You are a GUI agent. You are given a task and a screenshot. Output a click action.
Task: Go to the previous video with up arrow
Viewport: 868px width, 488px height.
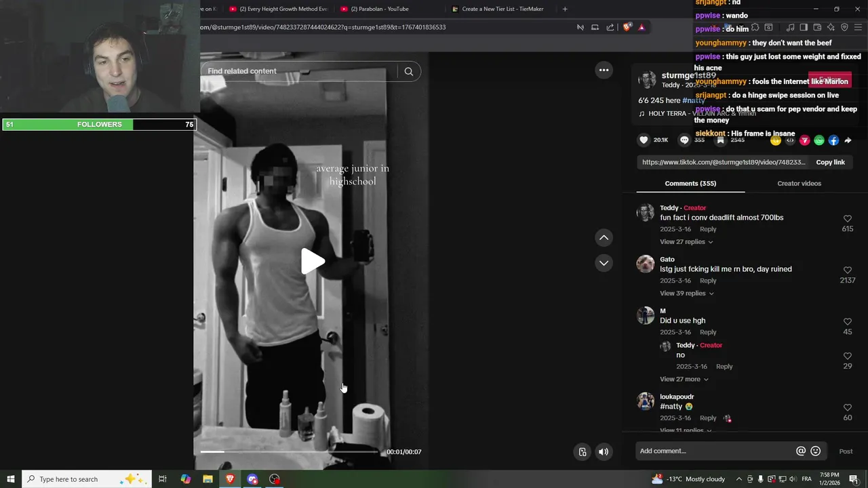[x=604, y=238]
